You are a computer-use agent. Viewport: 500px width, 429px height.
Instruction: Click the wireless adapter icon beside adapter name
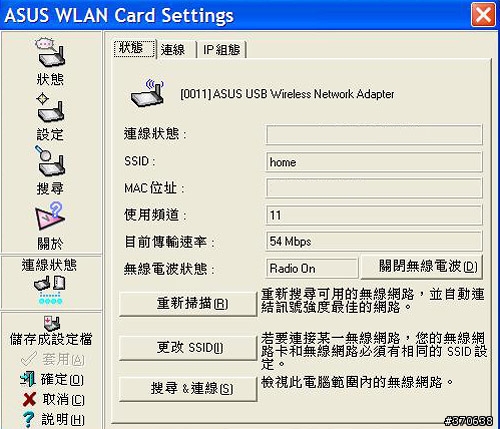(x=147, y=93)
